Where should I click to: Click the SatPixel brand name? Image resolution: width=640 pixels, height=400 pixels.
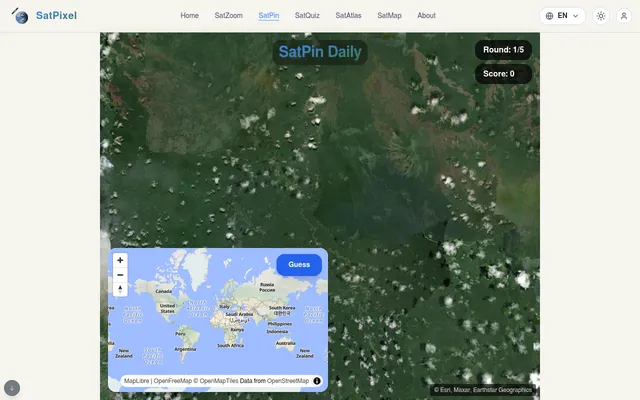pos(56,16)
